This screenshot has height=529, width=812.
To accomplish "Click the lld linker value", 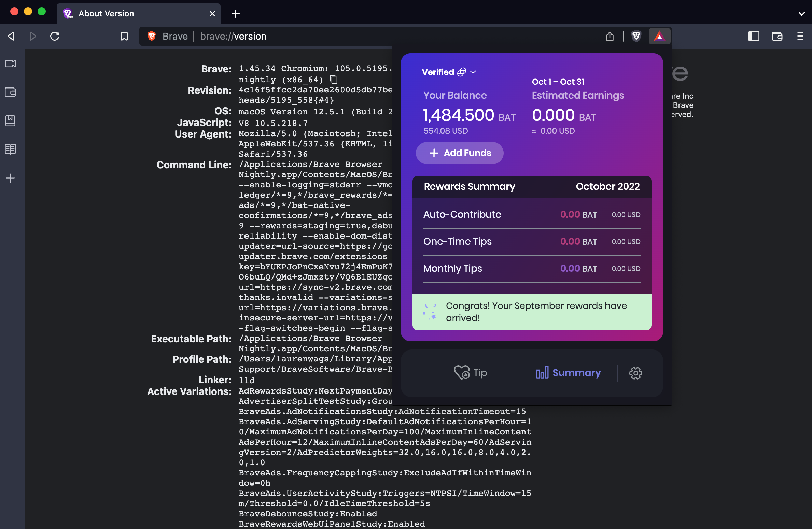I will pyautogui.click(x=246, y=381).
